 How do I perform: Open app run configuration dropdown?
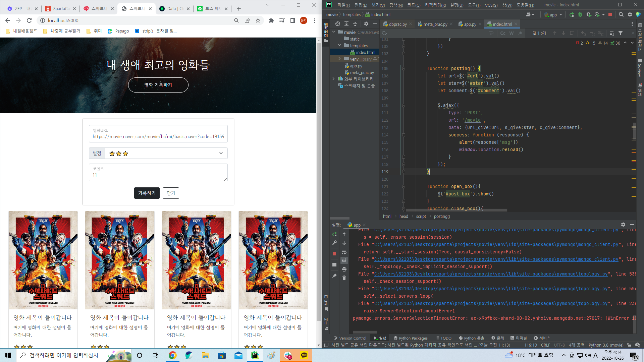(553, 14)
